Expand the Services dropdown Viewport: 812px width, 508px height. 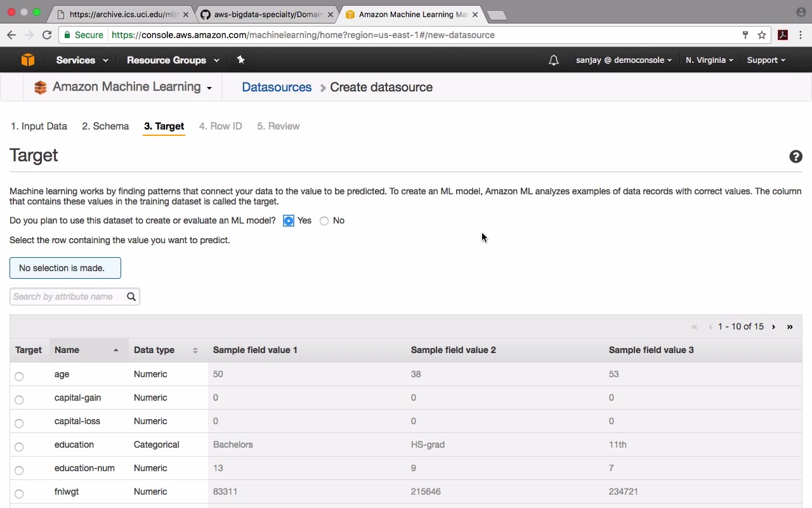(x=82, y=60)
